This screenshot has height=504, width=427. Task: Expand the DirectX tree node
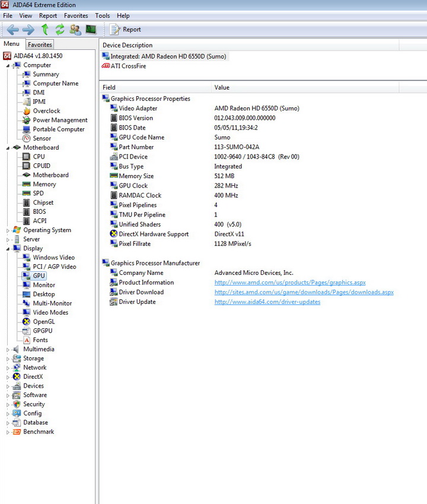[x=8, y=377]
